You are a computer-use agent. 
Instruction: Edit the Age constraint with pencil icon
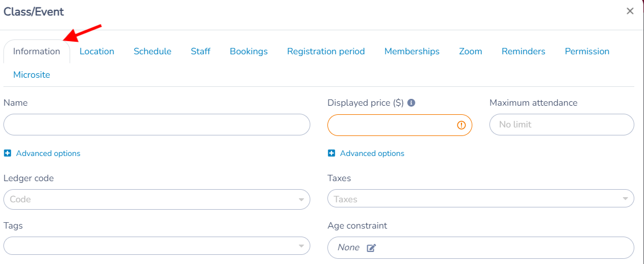(x=371, y=247)
